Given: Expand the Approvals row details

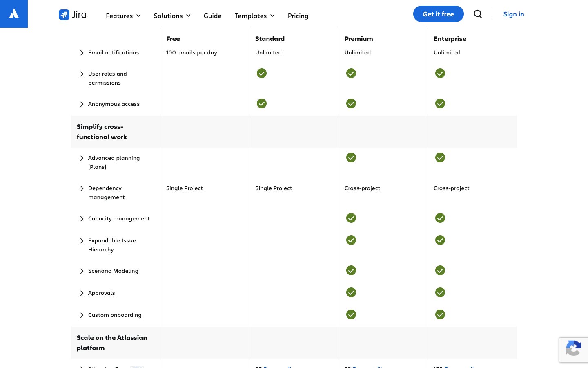Looking at the screenshot, I should coord(82,293).
